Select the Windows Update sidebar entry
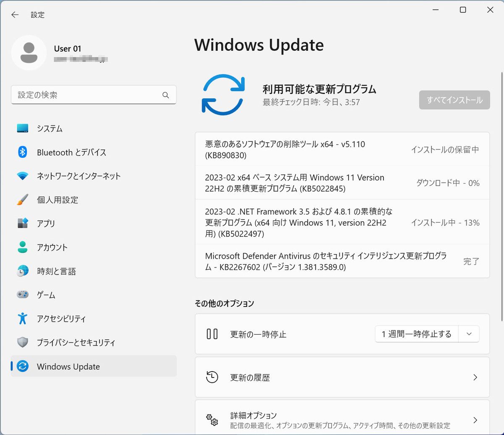 click(x=94, y=366)
